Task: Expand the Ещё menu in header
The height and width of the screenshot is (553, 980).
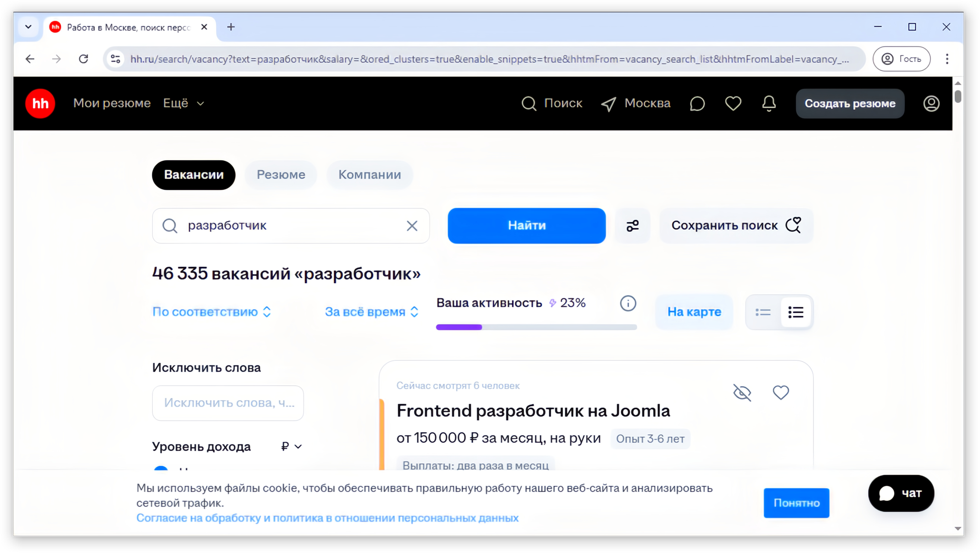Action: click(x=184, y=104)
